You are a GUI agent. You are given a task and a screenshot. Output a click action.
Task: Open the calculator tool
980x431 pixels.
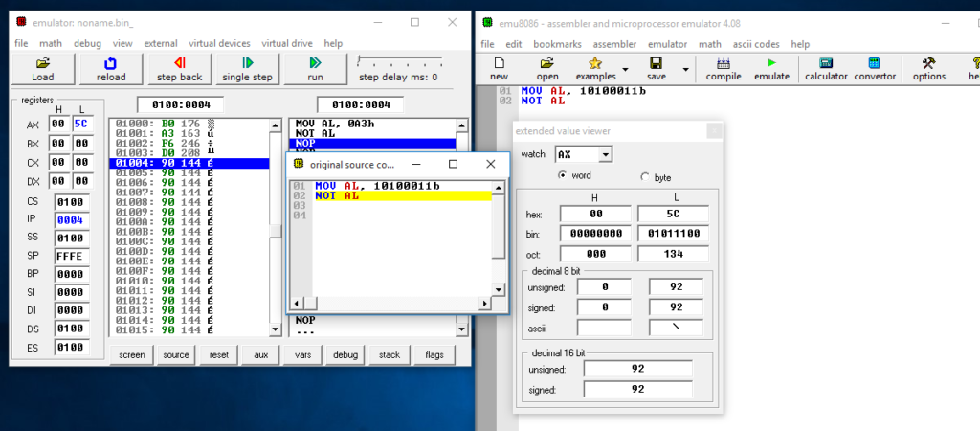(825, 69)
